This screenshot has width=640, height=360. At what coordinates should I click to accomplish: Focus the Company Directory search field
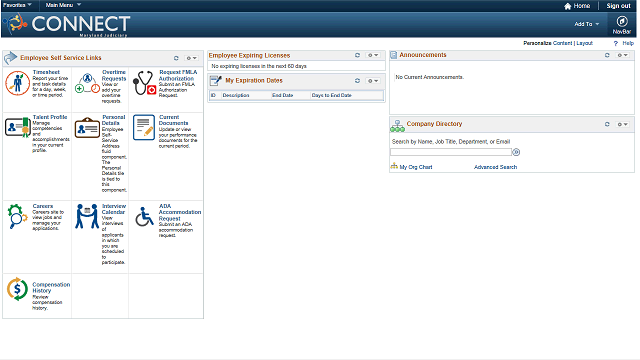[x=451, y=152]
